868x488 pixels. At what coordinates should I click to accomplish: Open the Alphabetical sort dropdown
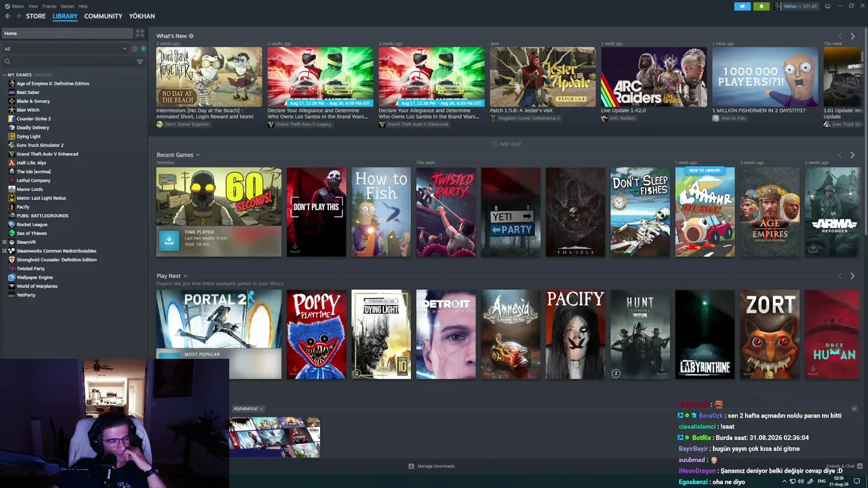[248, 409]
